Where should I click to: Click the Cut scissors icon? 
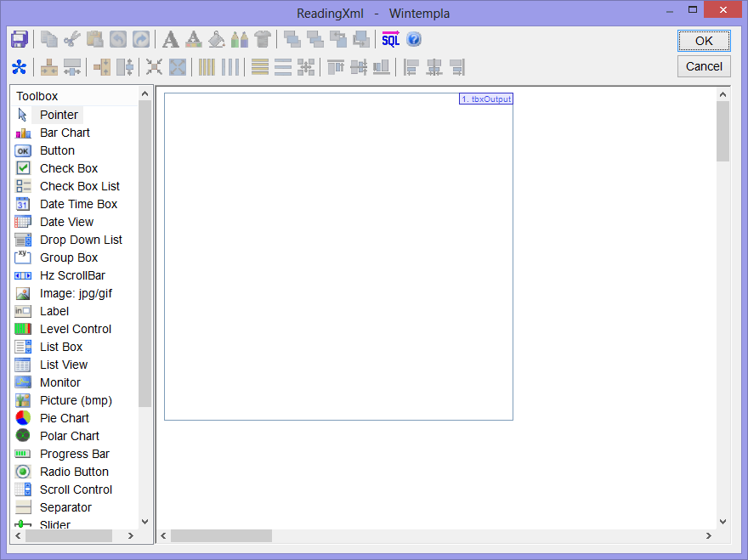pyautogui.click(x=72, y=40)
